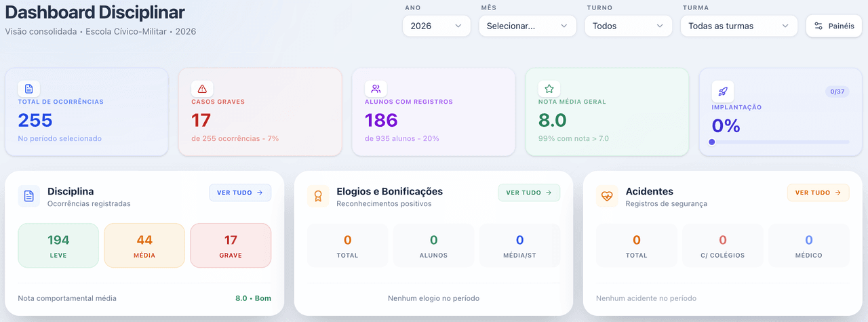Click the C/ Colégios tile in Acidentes
Screen dimensions: 868x322
723,245
